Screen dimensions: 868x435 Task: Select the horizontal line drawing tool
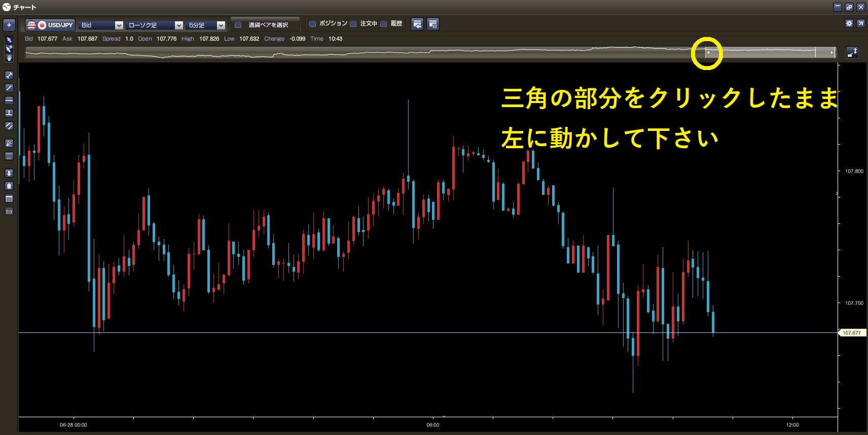tap(9, 101)
